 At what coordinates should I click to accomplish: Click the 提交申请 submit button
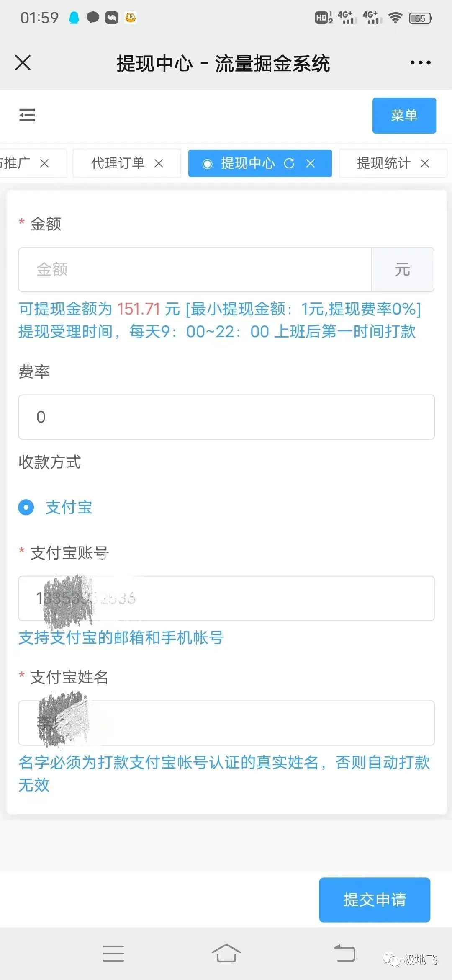pos(375,900)
